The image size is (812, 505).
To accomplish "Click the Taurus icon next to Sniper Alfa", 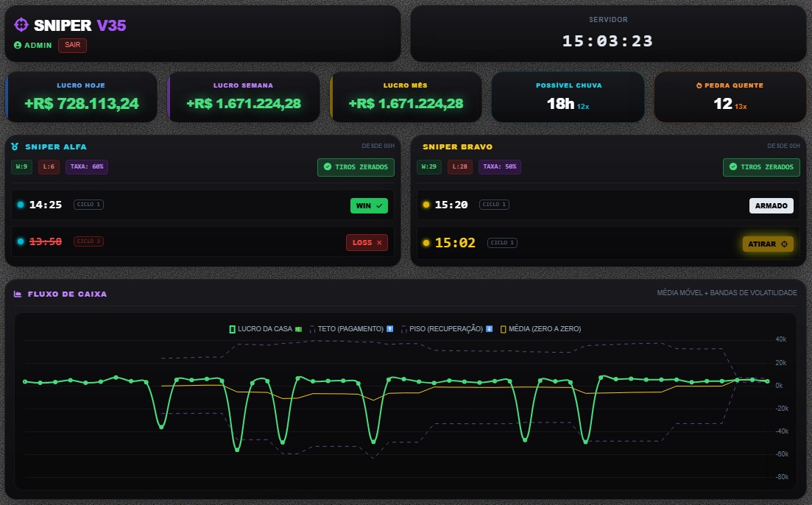I will point(15,146).
